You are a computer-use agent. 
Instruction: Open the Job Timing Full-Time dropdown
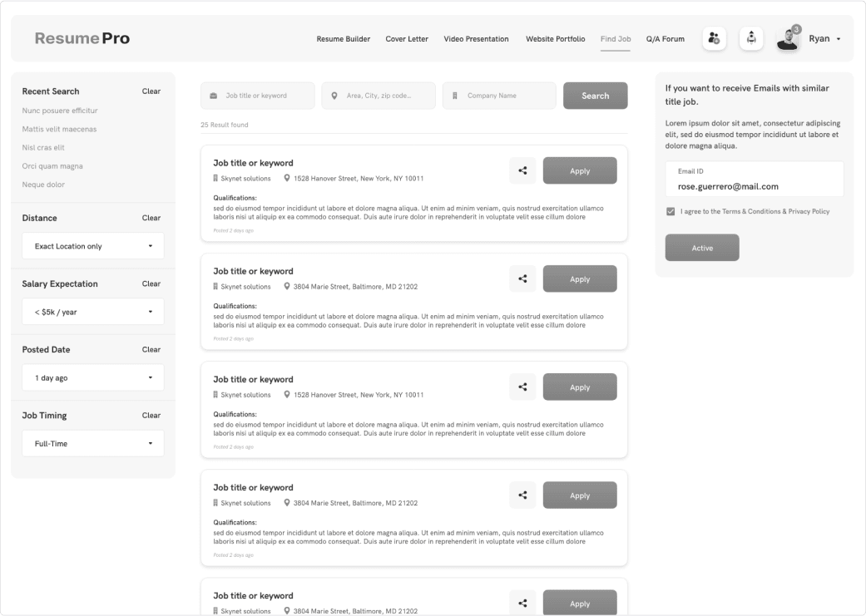click(92, 442)
